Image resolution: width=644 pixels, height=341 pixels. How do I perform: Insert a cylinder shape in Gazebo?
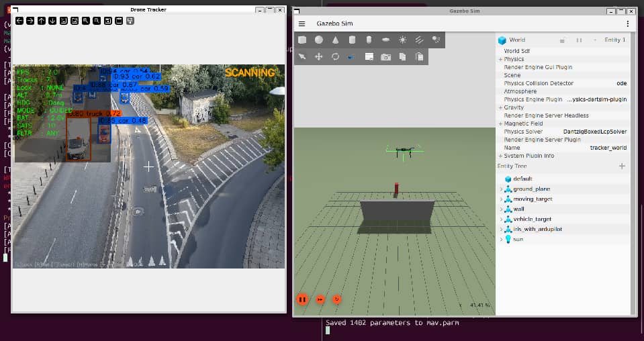click(352, 40)
